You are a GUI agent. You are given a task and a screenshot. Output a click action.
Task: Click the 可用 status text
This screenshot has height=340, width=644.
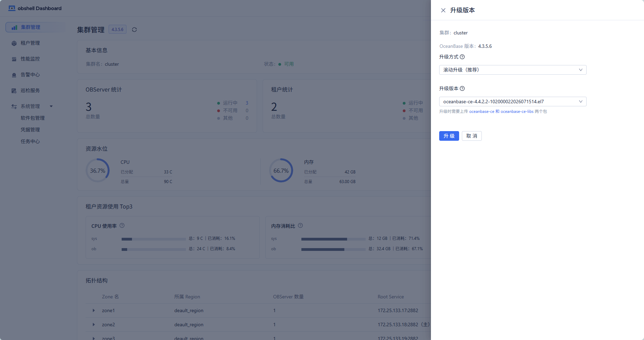tap(289, 64)
